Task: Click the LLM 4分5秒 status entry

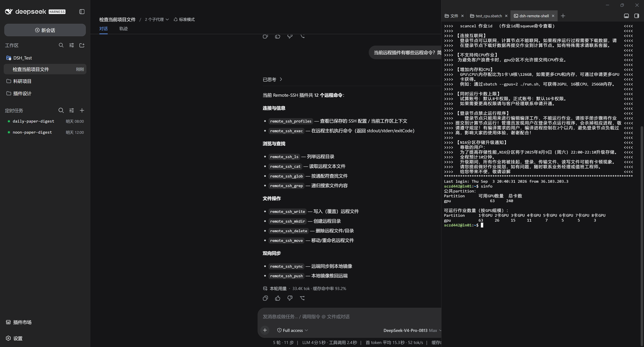Action: [x=329, y=342]
